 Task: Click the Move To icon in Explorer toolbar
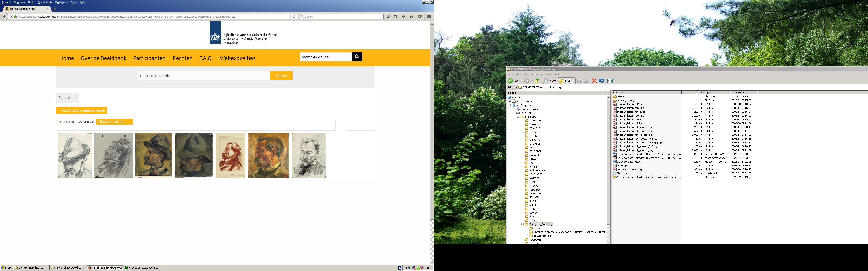(x=580, y=81)
